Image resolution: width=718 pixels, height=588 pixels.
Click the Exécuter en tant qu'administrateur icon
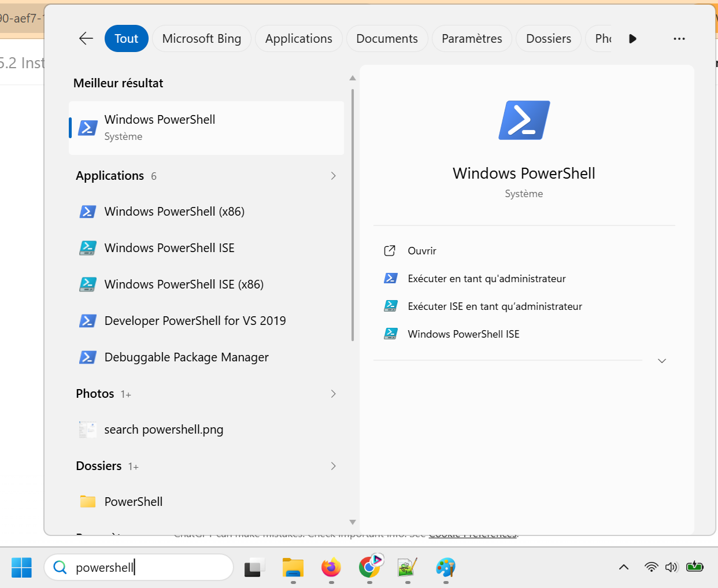coord(391,278)
